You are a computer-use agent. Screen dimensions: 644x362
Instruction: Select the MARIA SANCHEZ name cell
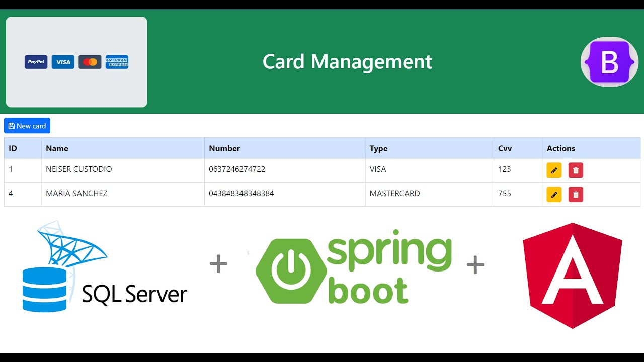coord(123,195)
